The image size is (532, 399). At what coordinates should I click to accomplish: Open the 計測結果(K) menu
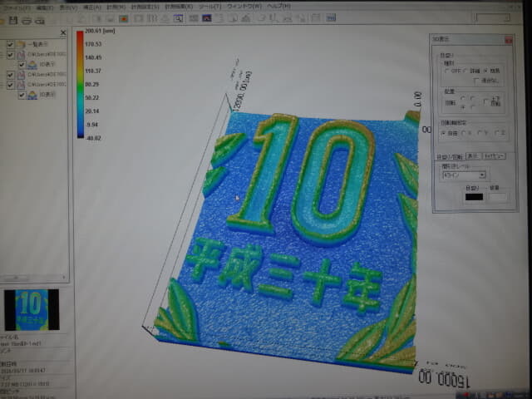click(x=179, y=7)
